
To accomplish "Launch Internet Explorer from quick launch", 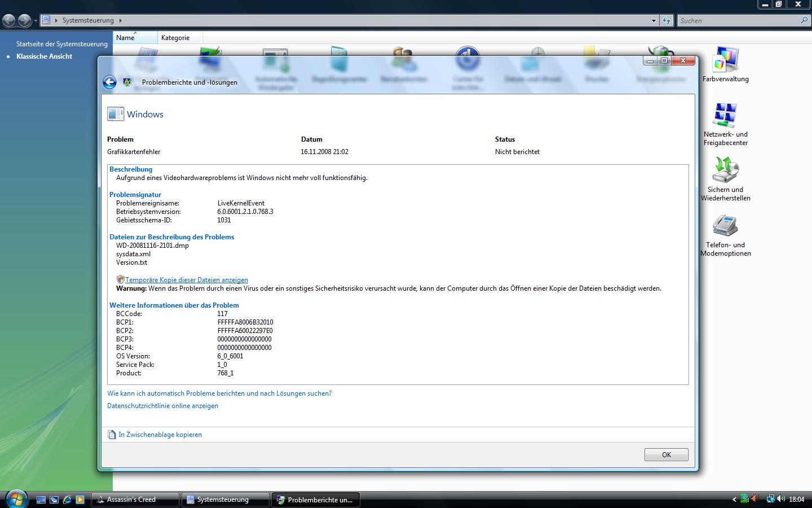I will (x=67, y=500).
